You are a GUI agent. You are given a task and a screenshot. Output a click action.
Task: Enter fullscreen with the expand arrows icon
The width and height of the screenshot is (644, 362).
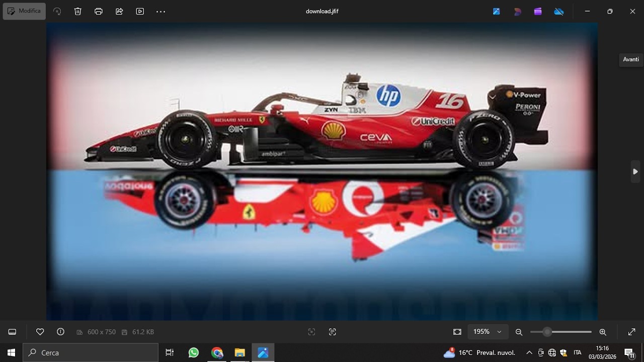632,332
